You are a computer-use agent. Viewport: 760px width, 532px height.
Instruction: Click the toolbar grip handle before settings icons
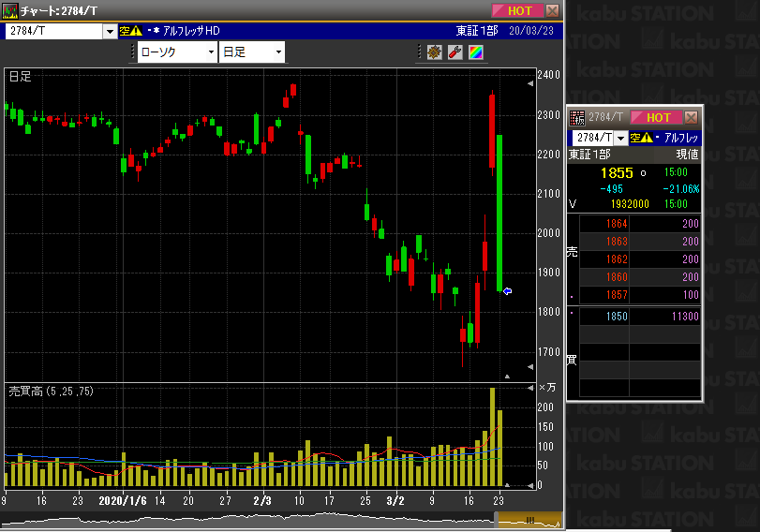click(420, 52)
